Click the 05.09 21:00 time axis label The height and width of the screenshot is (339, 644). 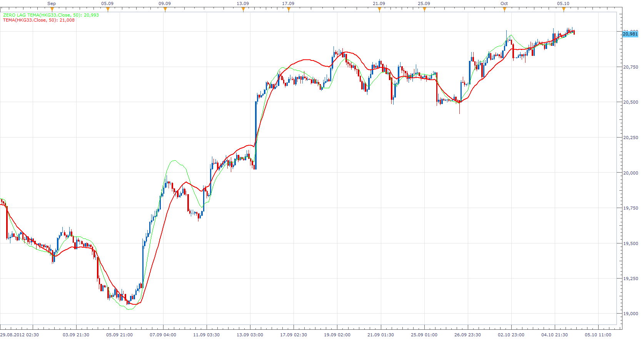(120, 334)
